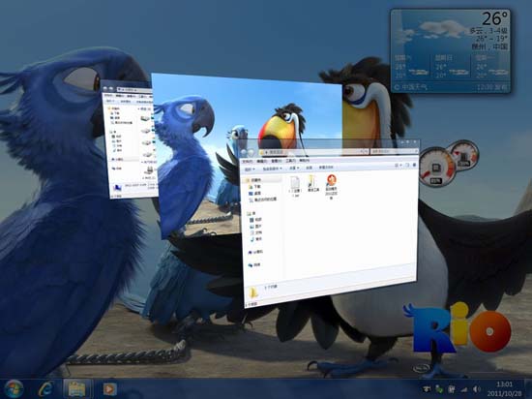Click the folder icon in front Explorer details pane
Screen dimensions: 532x399
pyautogui.click(x=252, y=292)
